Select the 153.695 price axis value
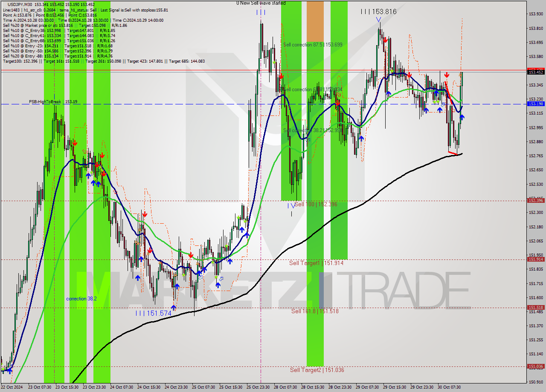Screen dimensions: 546x392 pos(536,43)
